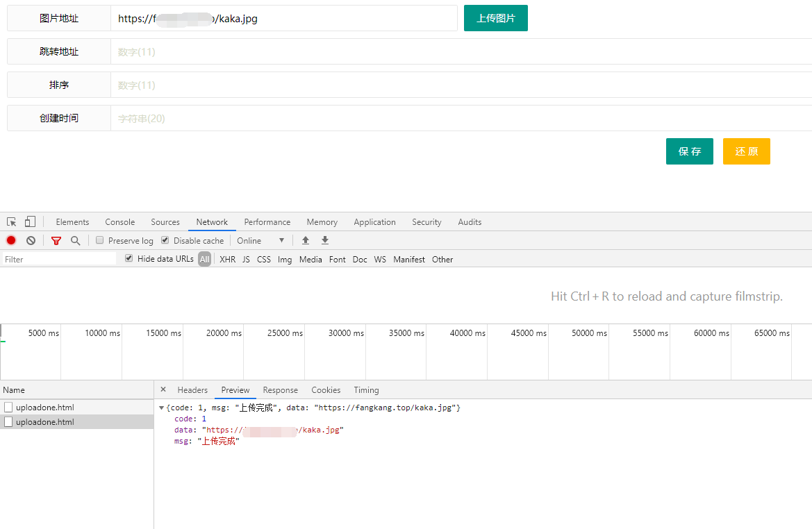Select the first uploadone.html request

(76, 408)
